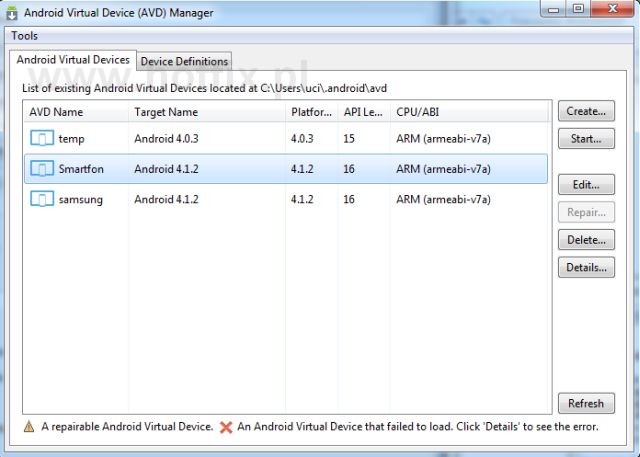Maximize the AVD Manager window

578,9
